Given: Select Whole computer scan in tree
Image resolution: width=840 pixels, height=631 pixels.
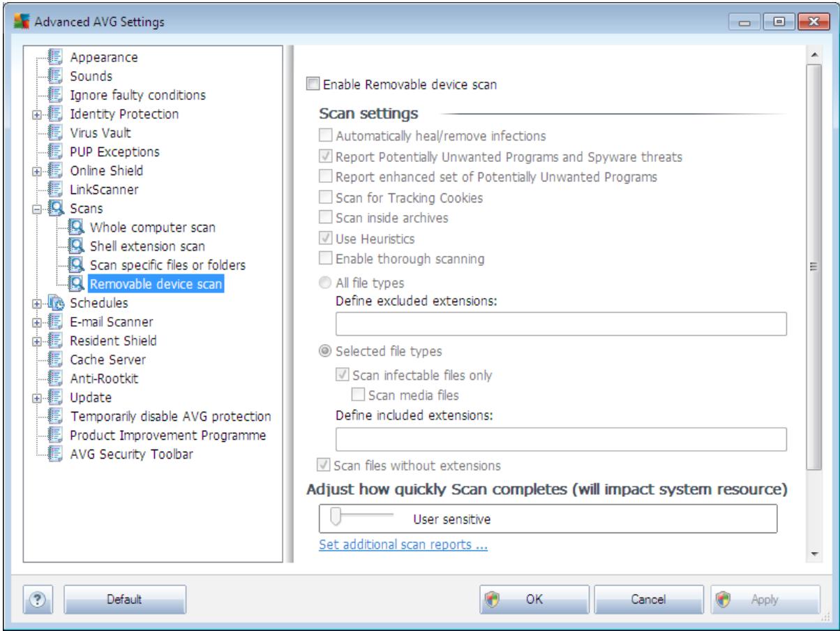Looking at the screenshot, I should coord(153,228).
